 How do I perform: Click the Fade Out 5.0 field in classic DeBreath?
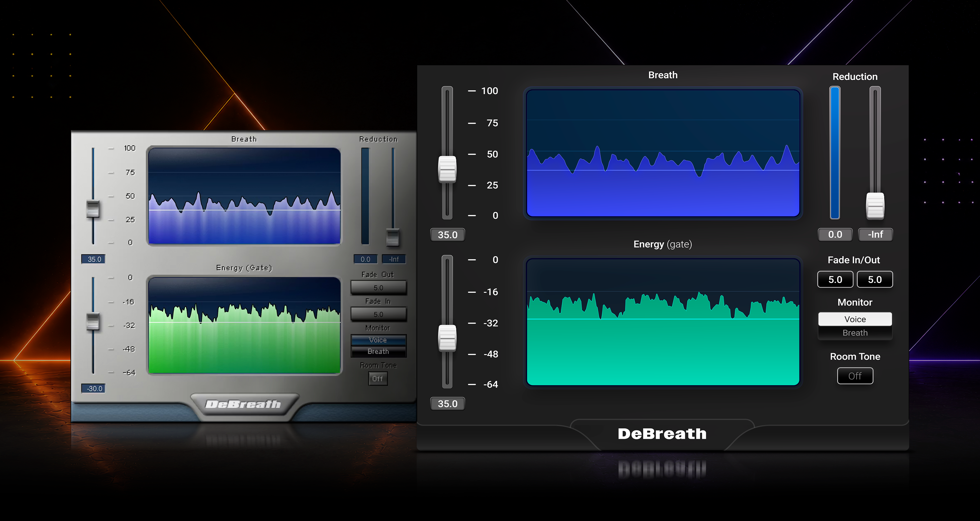[379, 288]
